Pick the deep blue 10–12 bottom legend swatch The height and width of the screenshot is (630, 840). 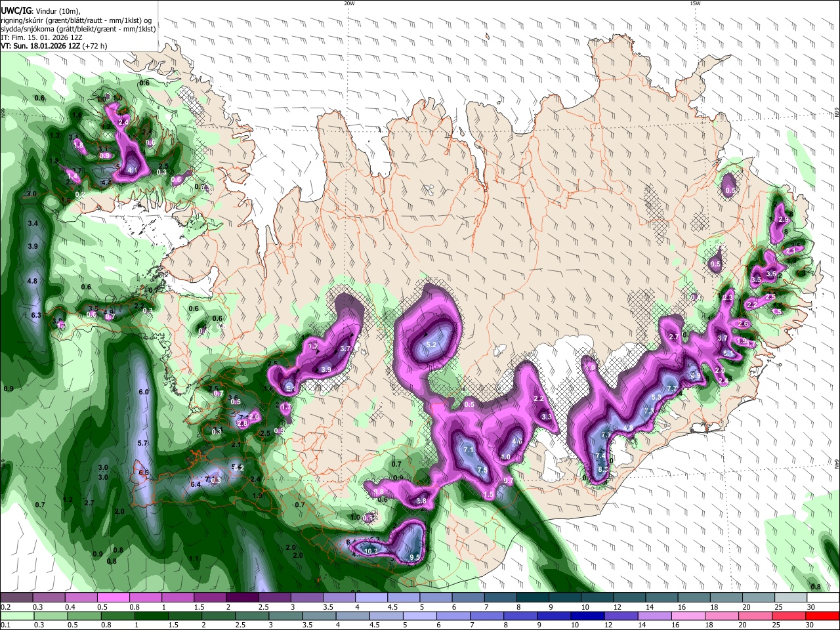pyautogui.click(x=588, y=616)
